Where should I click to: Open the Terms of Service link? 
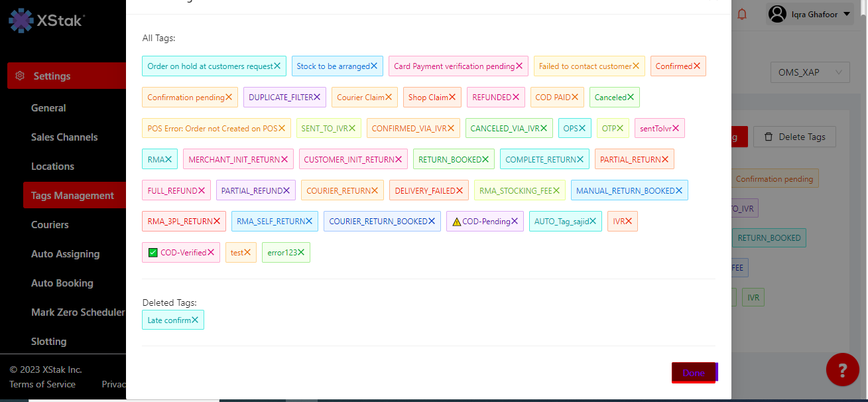pos(42,384)
